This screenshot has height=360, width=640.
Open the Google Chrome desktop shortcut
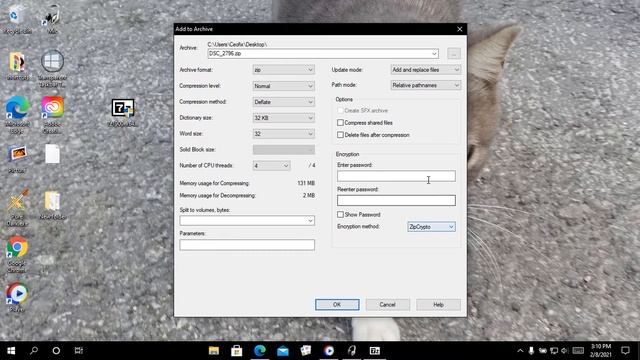click(x=17, y=254)
